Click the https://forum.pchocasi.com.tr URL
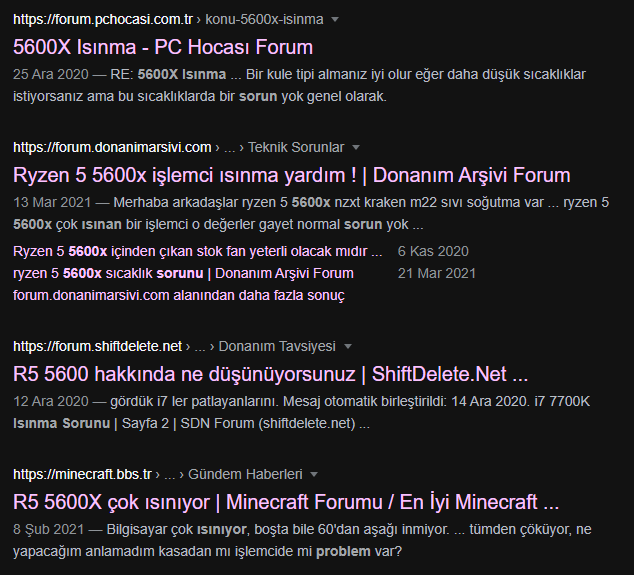Image resolution: width=634 pixels, height=575 pixels. pyautogui.click(x=103, y=19)
